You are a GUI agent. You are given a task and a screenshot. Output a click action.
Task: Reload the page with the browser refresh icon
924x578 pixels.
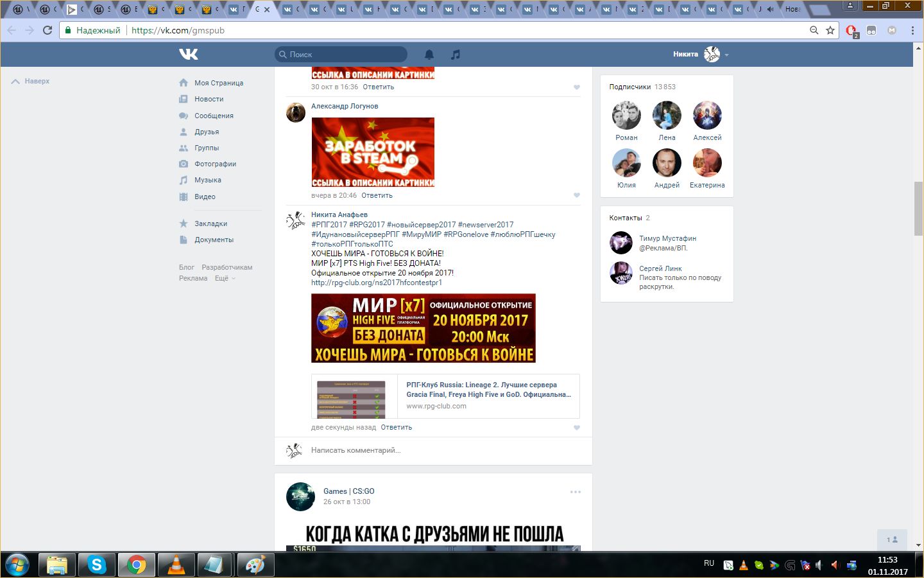[47, 30]
